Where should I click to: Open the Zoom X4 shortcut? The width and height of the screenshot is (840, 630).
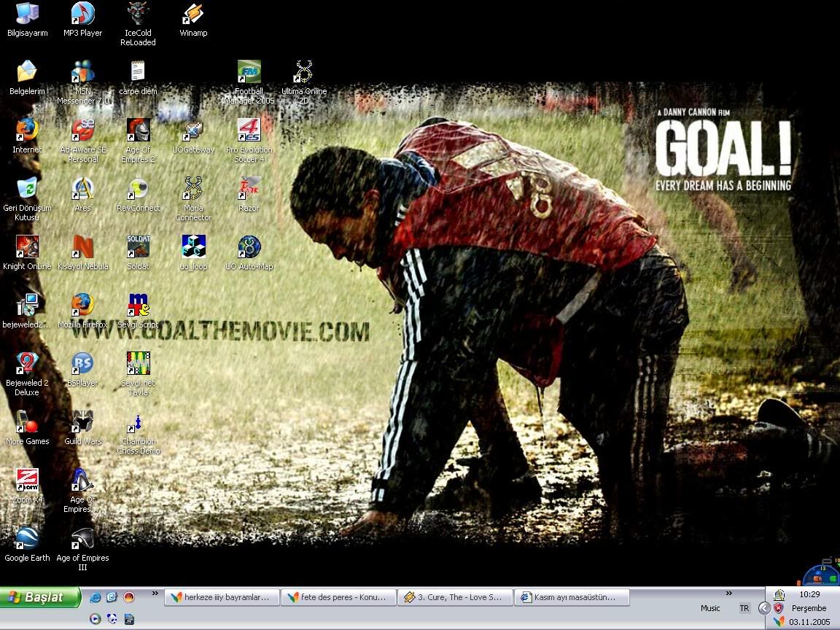pyautogui.click(x=27, y=487)
